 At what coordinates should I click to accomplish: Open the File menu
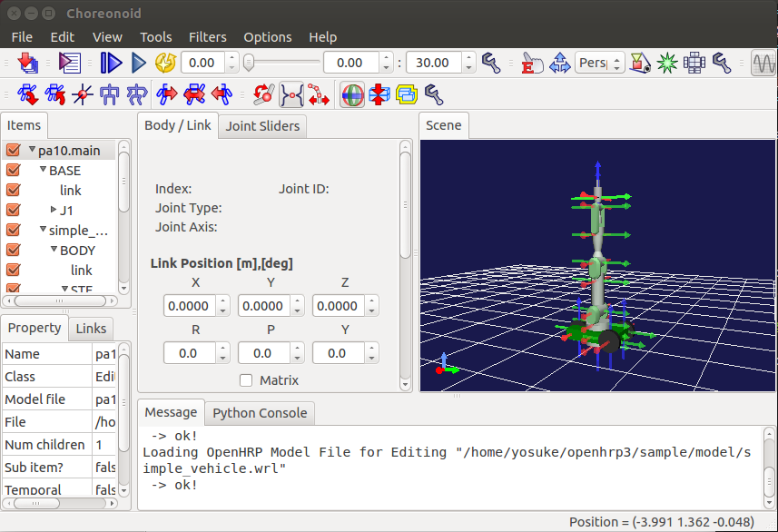point(22,37)
